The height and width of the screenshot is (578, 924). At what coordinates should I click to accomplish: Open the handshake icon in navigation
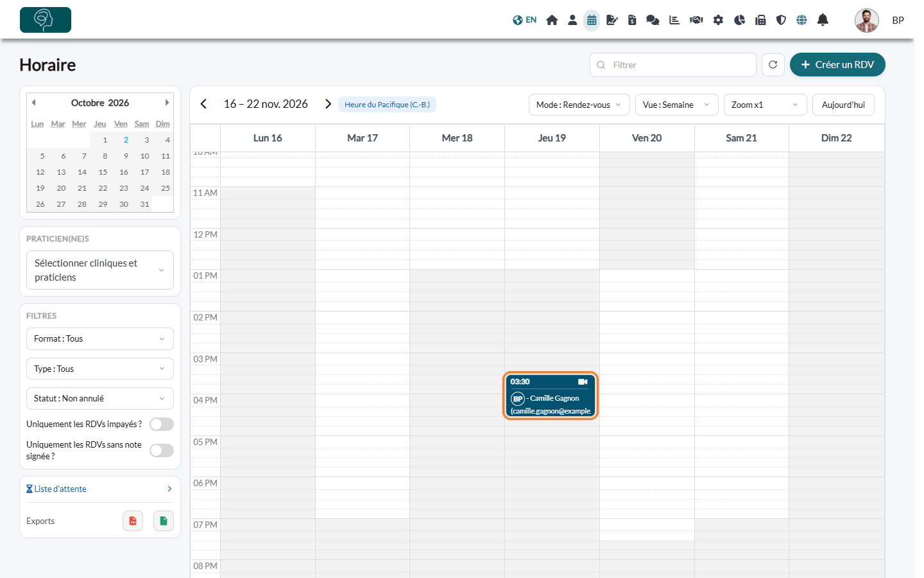696,20
